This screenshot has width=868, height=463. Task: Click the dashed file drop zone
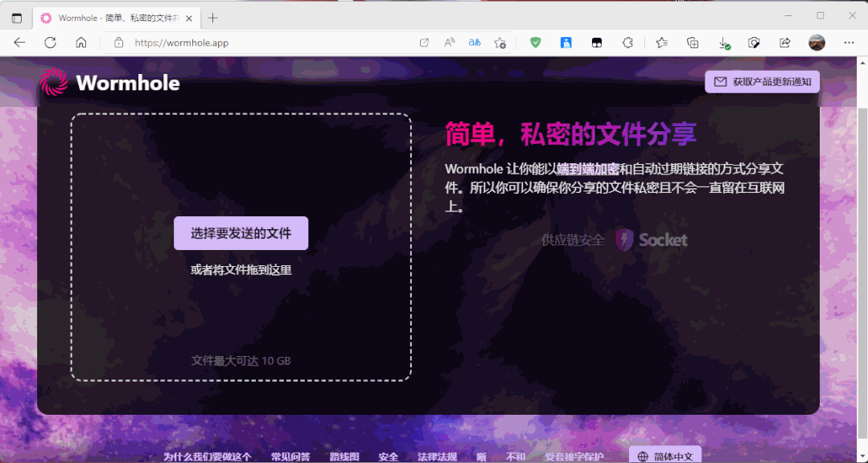(x=241, y=248)
